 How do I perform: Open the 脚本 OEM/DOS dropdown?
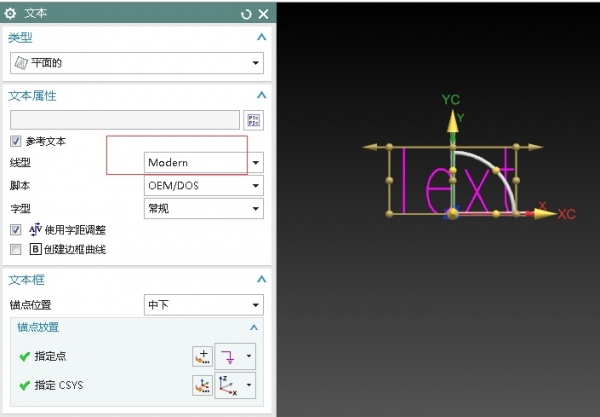(x=204, y=186)
